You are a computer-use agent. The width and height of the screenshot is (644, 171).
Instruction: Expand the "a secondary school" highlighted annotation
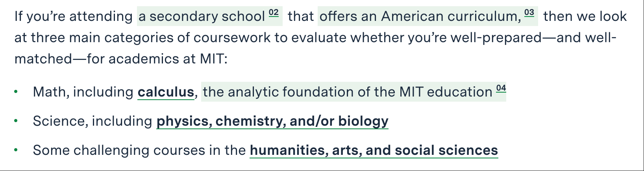point(202,17)
